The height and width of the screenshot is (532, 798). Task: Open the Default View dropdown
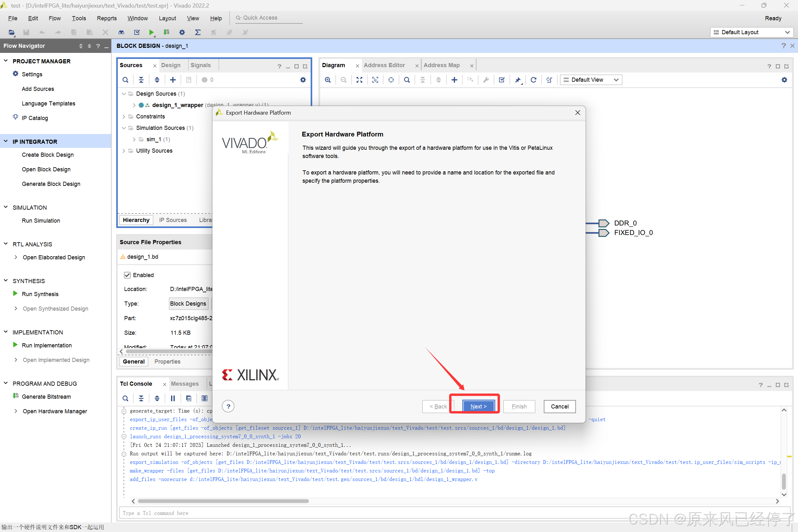point(591,80)
